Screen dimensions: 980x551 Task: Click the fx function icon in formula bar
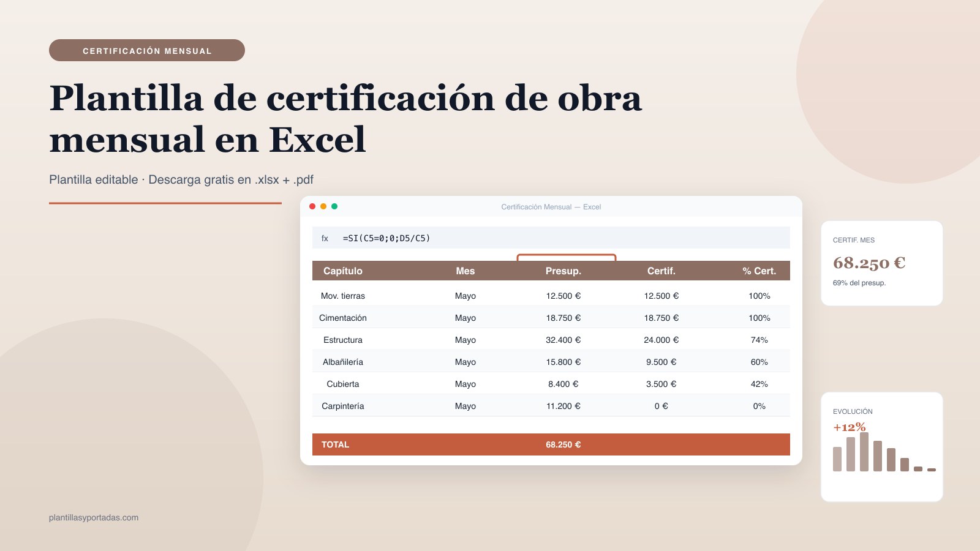tap(325, 238)
